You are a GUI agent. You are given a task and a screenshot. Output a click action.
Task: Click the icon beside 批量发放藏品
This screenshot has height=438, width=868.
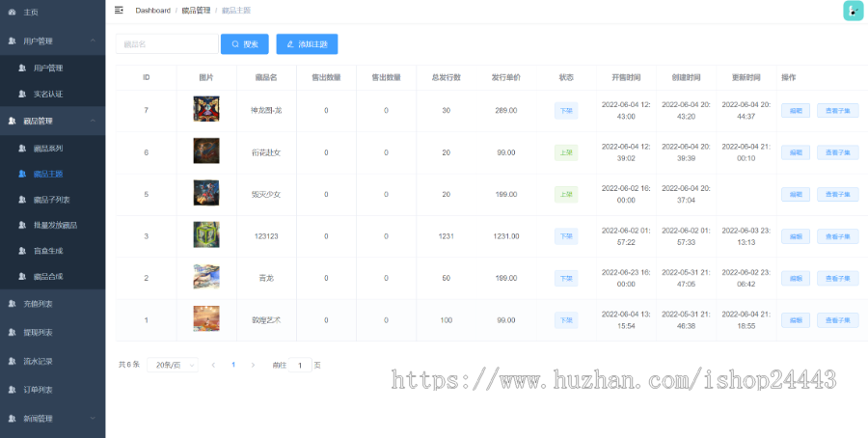(22, 225)
